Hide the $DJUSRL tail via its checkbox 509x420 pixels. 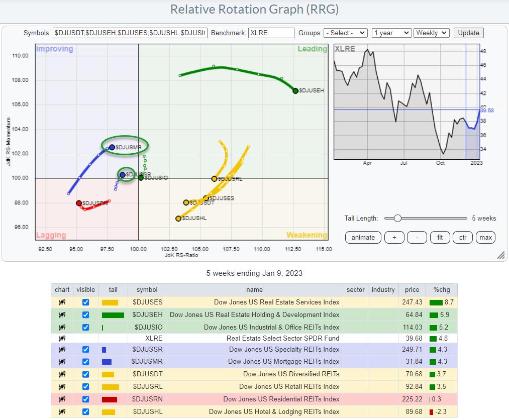point(85,387)
